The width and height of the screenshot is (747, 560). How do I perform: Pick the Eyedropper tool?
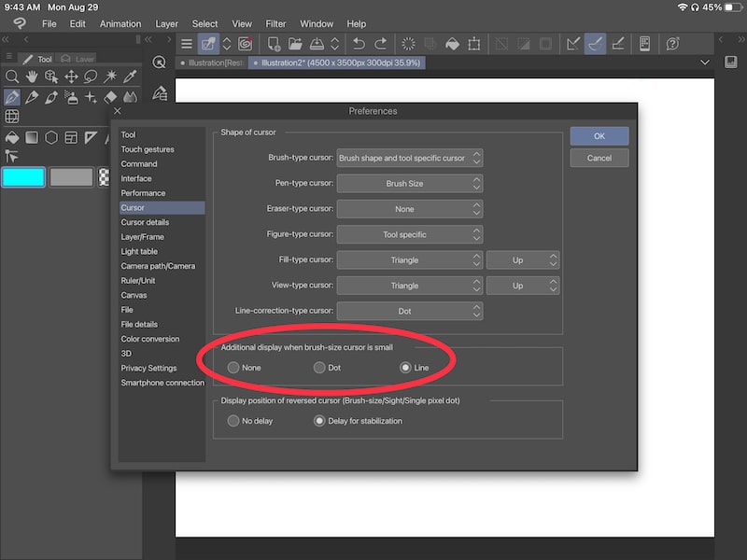coord(129,77)
